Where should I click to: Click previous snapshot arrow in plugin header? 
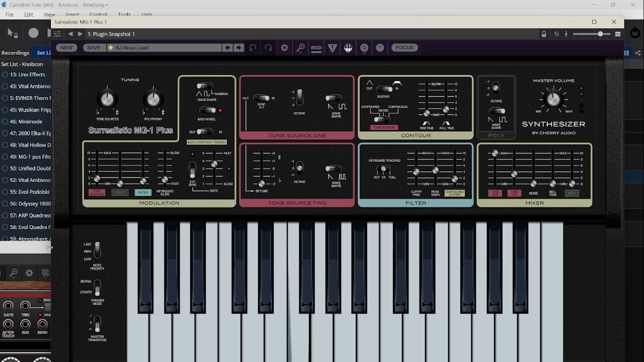70,34
